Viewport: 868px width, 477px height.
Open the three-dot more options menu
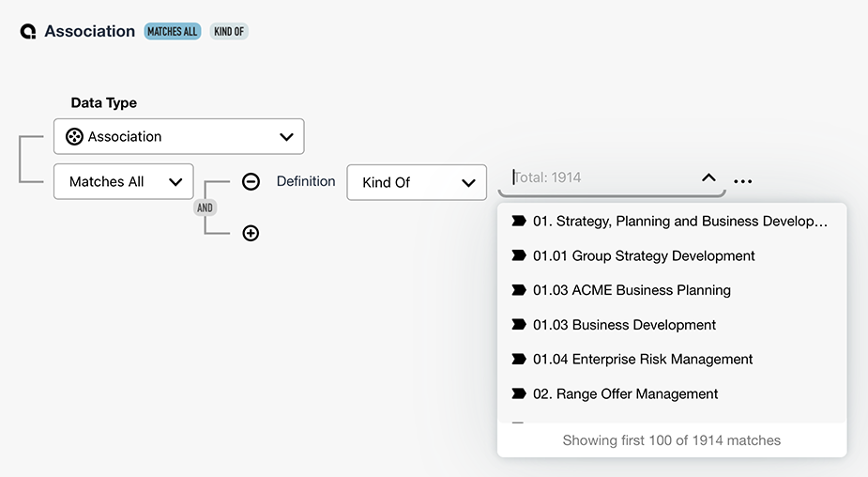click(x=742, y=182)
